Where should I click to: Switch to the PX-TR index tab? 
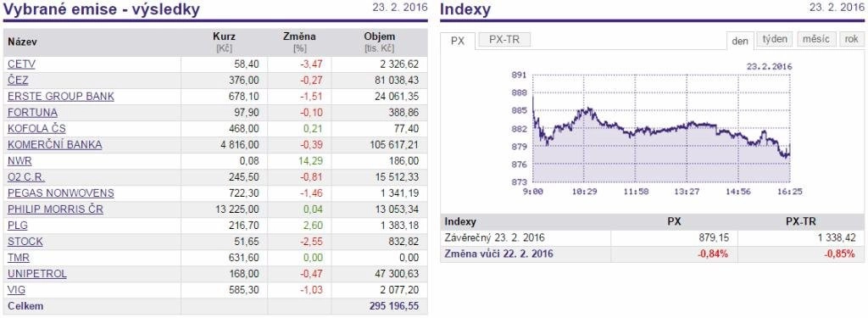(x=504, y=40)
